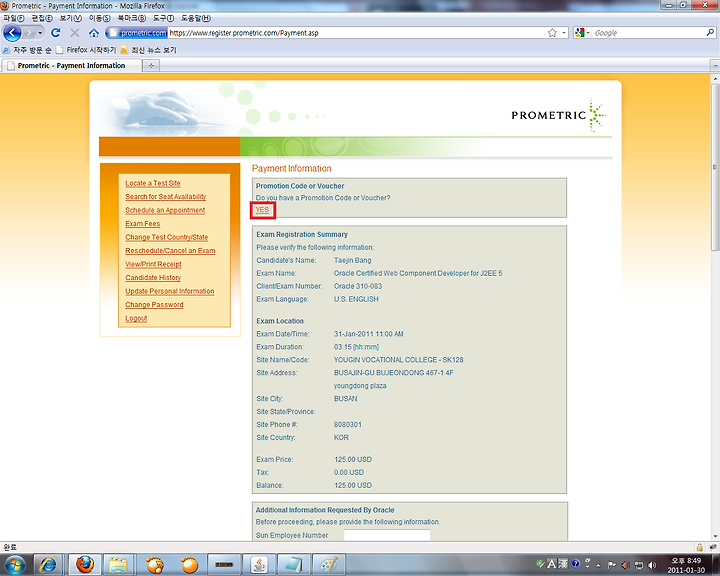Image resolution: width=720 pixels, height=576 pixels.
Task: Open the 보기(V) menu
Action: click(70, 18)
